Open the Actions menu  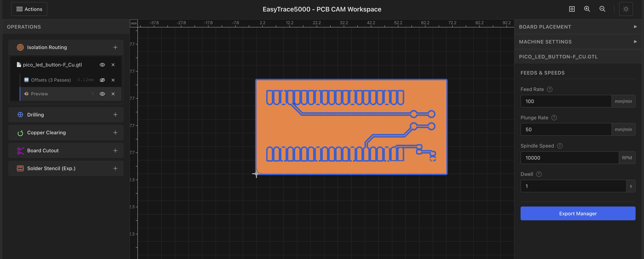(x=29, y=9)
